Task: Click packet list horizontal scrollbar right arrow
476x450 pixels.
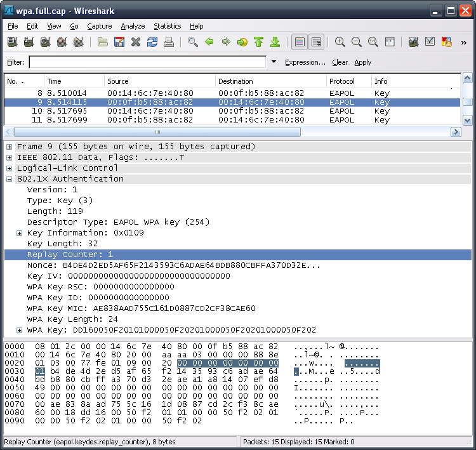Action: point(456,132)
